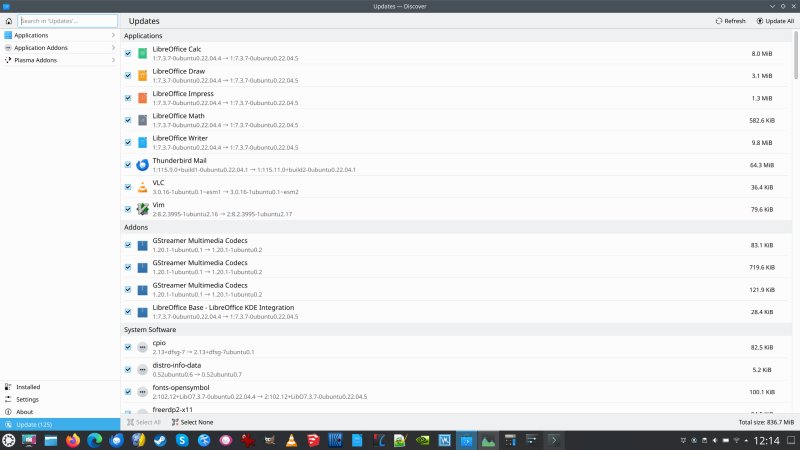The image size is (800, 450).
Task: Click the Total size 836.7 MiB text
Action: point(766,422)
